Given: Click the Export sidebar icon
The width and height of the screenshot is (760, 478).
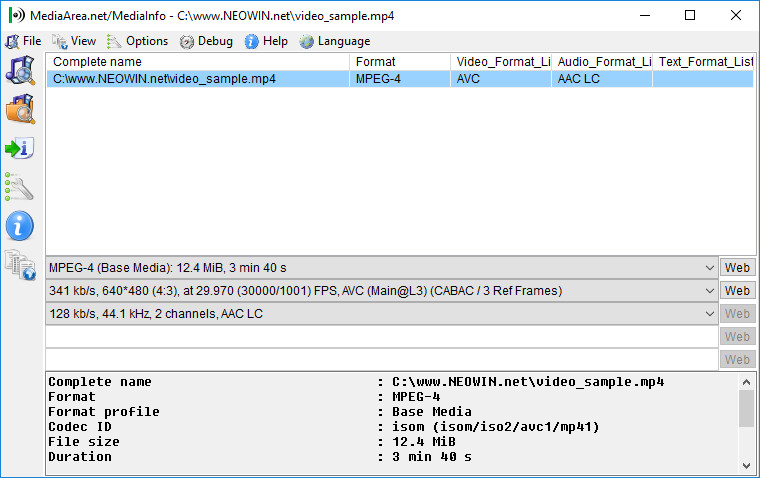Looking at the screenshot, I should [20, 148].
